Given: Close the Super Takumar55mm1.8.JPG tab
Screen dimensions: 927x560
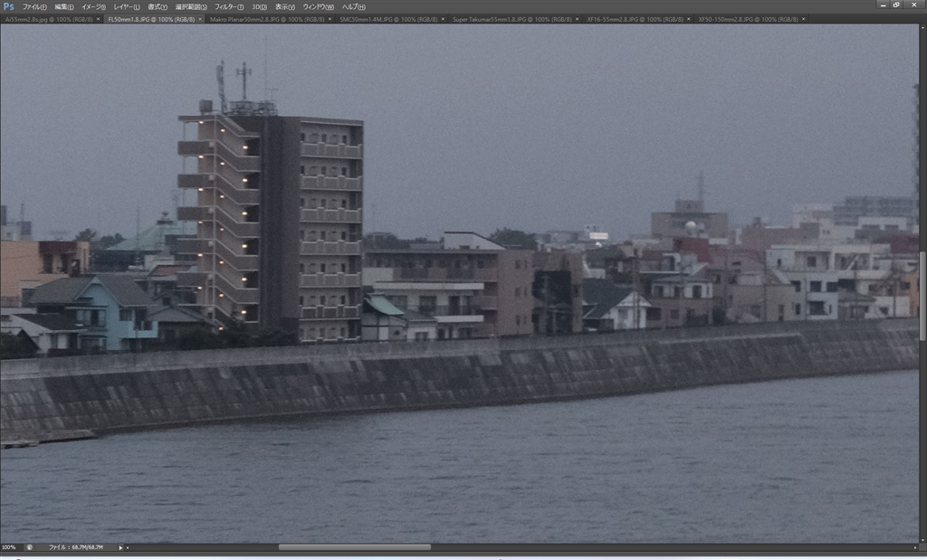Looking at the screenshot, I should pyautogui.click(x=577, y=20).
